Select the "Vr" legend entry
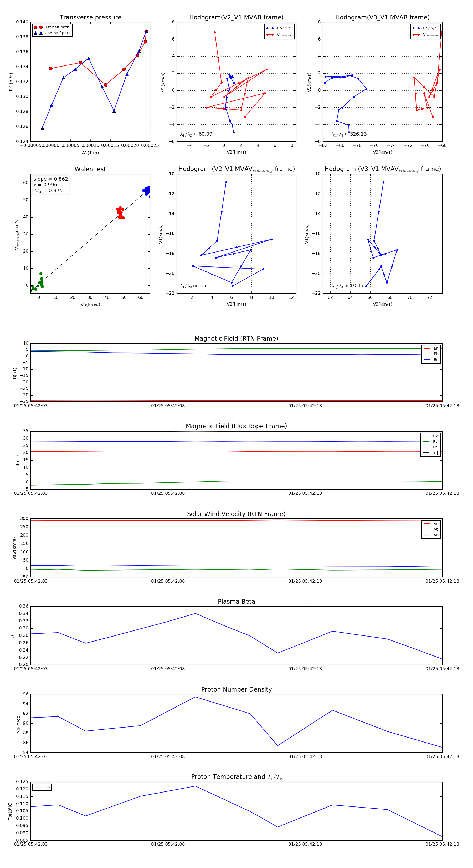The image size is (473, 868). pos(431,524)
